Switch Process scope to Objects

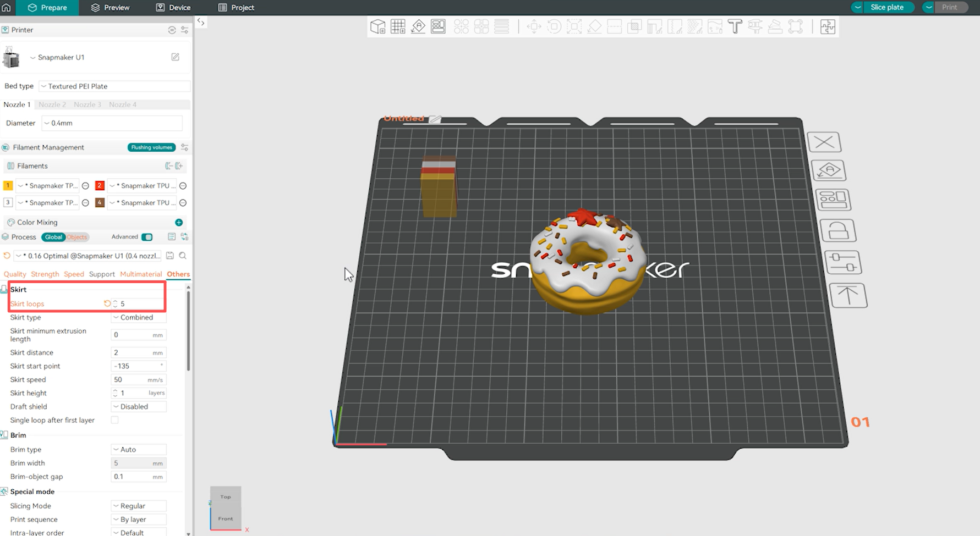point(77,237)
